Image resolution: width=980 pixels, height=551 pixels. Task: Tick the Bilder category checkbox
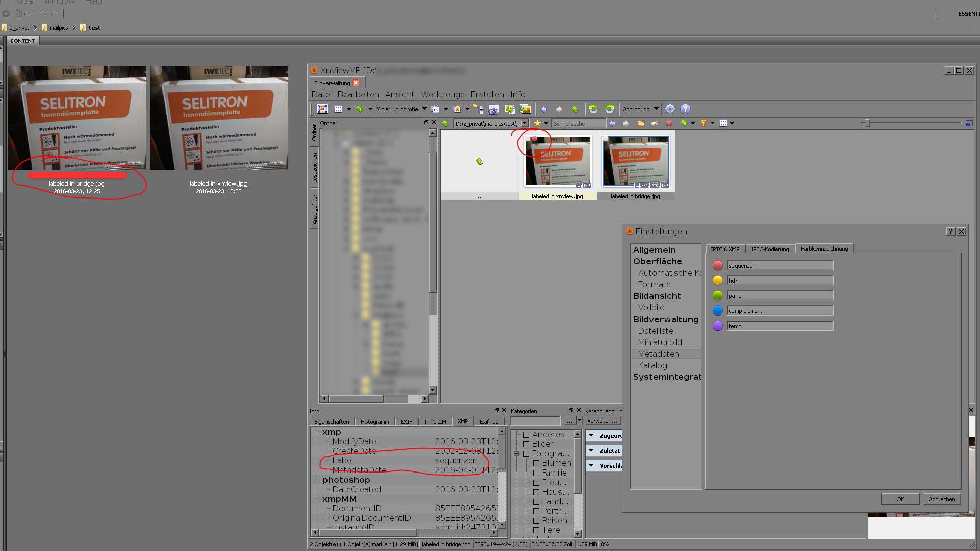526,444
